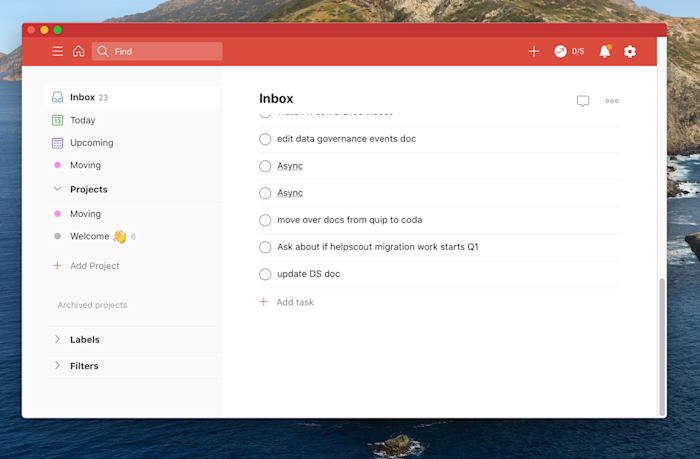Open Quick Add task plus icon

(x=534, y=51)
